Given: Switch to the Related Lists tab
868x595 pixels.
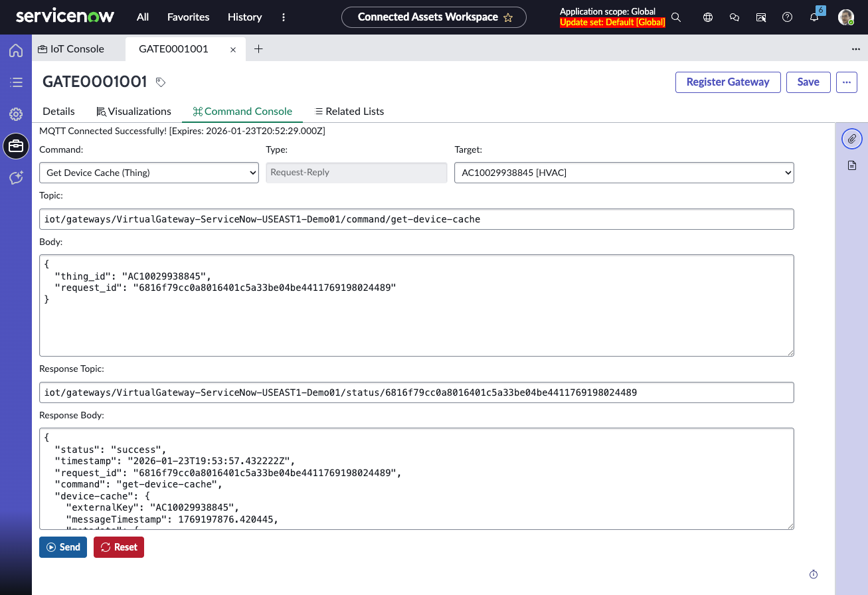Looking at the screenshot, I should 349,112.
